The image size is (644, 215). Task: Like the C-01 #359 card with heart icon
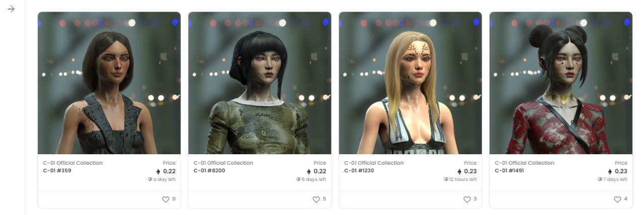(x=166, y=199)
